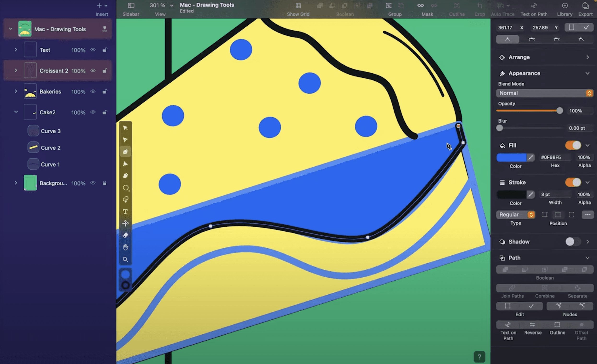The height and width of the screenshot is (364, 597).
Task: Open the Blend Mode dropdown
Action: (545, 93)
